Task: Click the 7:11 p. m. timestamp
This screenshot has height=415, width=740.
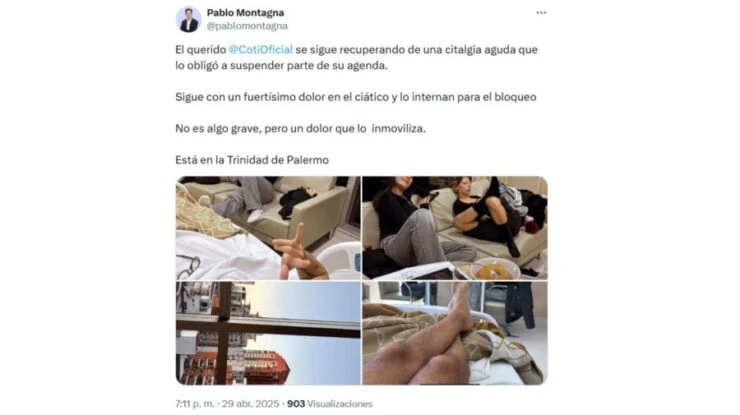Action: [x=194, y=404]
